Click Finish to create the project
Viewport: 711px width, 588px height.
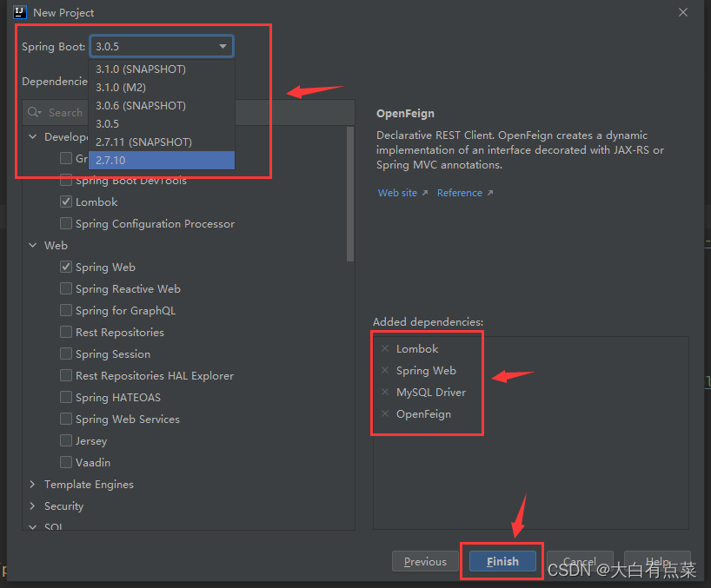(502, 562)
